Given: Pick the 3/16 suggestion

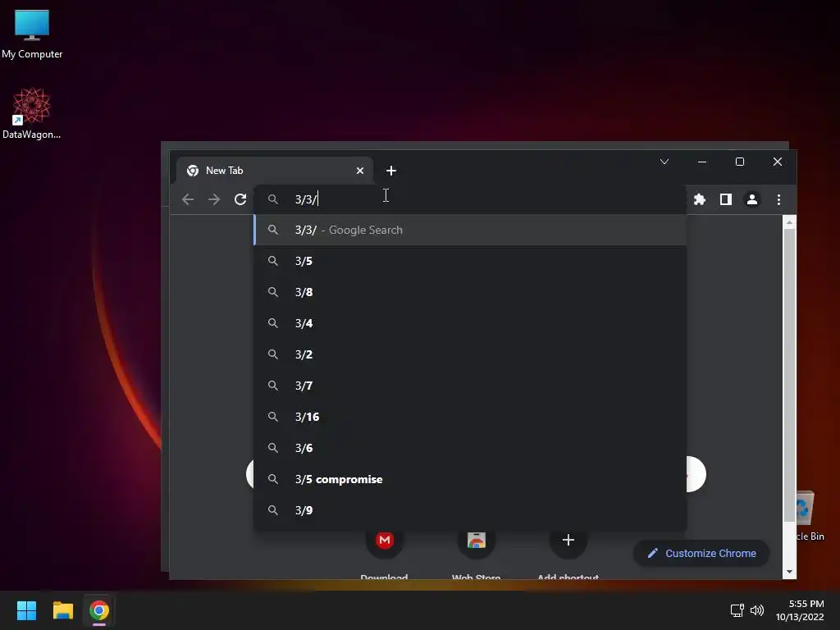Looking at the screenshot, I should 470,416.
